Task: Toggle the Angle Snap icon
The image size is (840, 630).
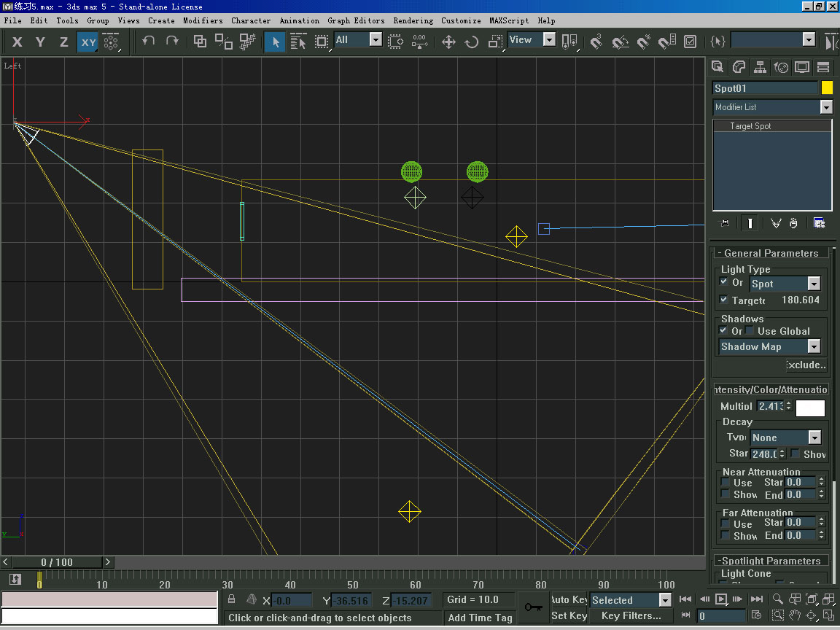Action: (620, 42)
